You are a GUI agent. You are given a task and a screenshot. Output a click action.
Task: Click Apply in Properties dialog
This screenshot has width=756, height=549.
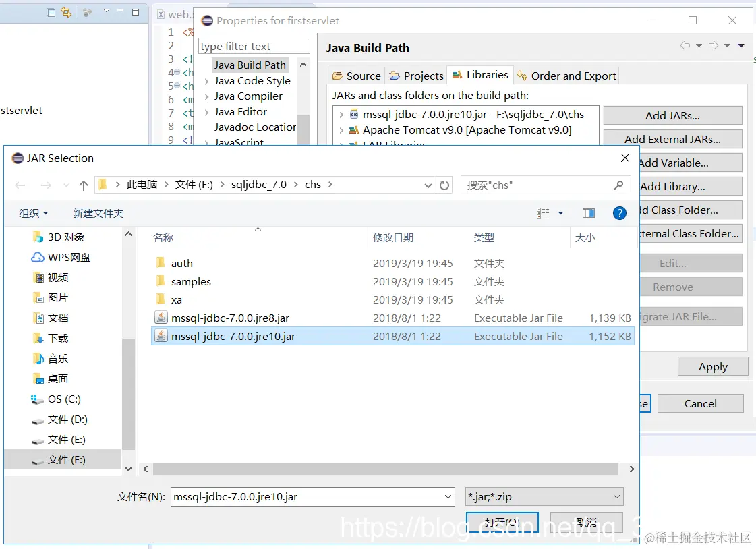click(x=713, y=367)
